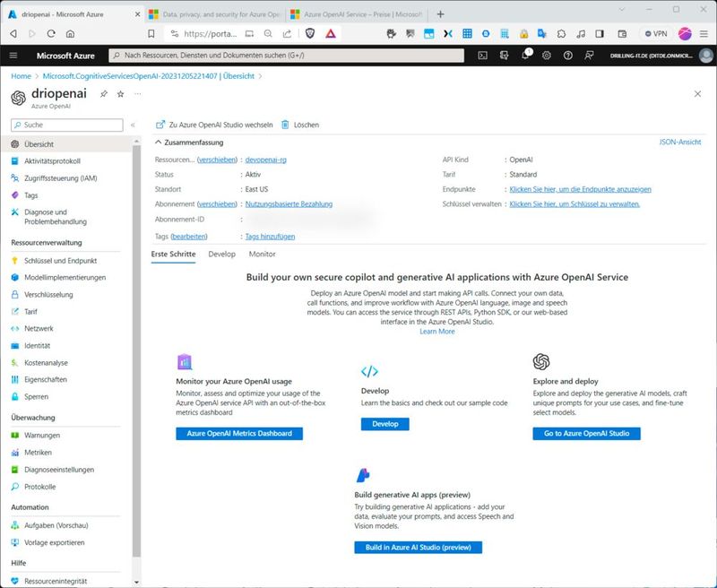Open the feedback icon in top bar
Viewport: 717px width, 588px height.
click(589, 56)
